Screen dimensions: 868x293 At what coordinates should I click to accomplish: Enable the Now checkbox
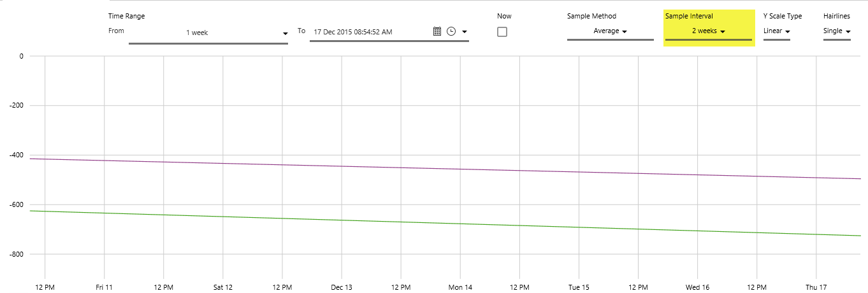[x=502, y=32]
